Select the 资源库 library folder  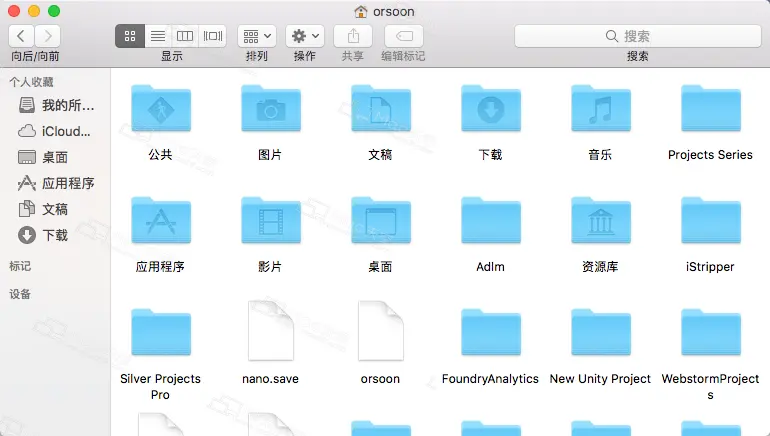tap(600, 224)
